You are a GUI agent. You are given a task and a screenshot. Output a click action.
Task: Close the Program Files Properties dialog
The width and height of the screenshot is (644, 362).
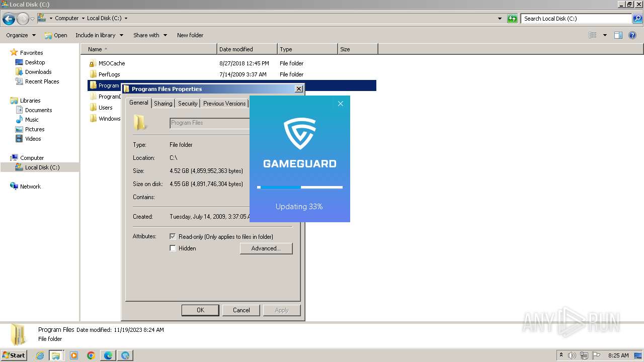(x=299, y=89)
